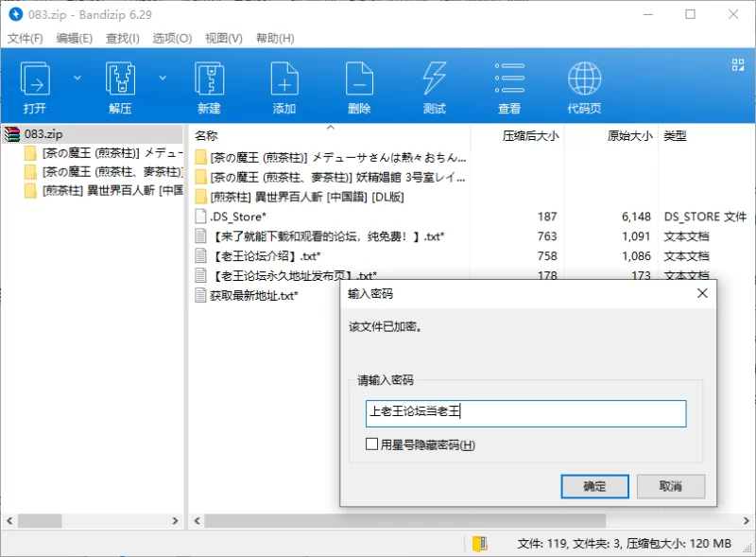Click the folder icon of メデューサさん entry in the file list
The height and width of the screenshot is (557, 756).
click(x=201, y=157)
